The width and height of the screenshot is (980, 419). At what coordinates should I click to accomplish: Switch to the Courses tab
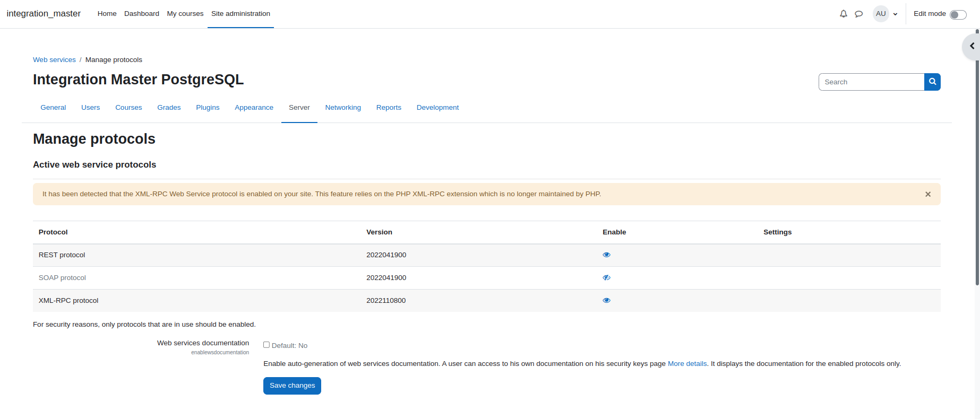click(128, 108)
